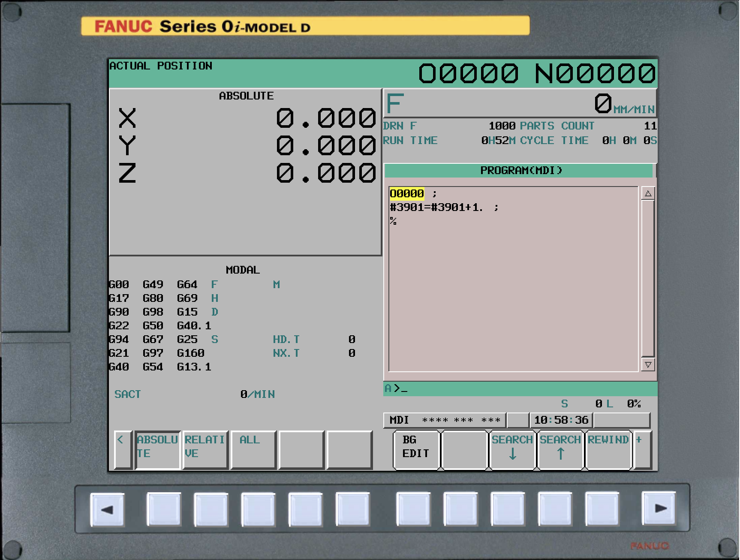The image size is (740, 560).
Task: Click the up triangle on program scrollbar
Action: point(647,193)
